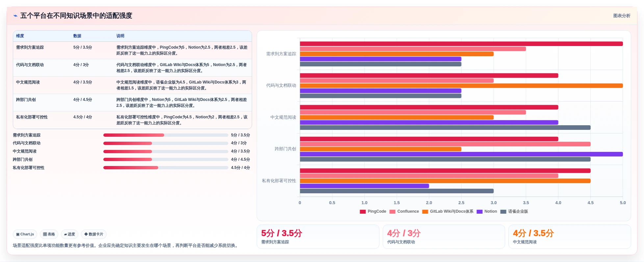This screenshot has width=644, height=262.
Task: Click the 表格 tag chip
Action: coord(49,234)
